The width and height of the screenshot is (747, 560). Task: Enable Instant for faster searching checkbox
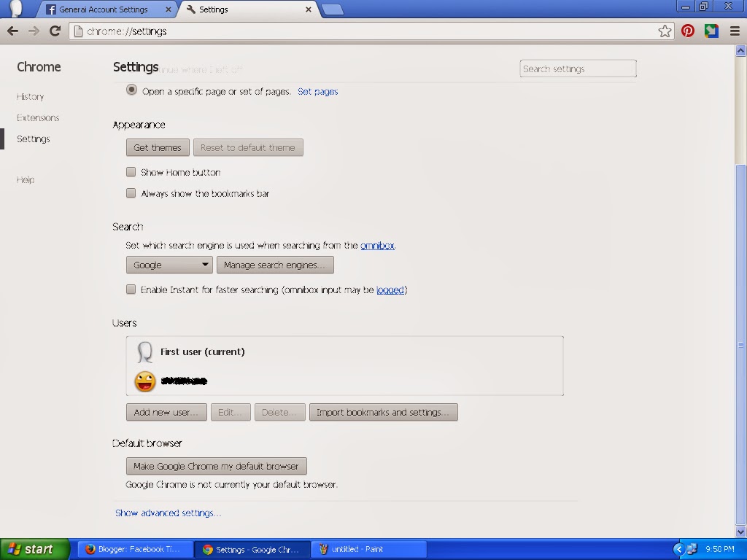click(131, 289)
